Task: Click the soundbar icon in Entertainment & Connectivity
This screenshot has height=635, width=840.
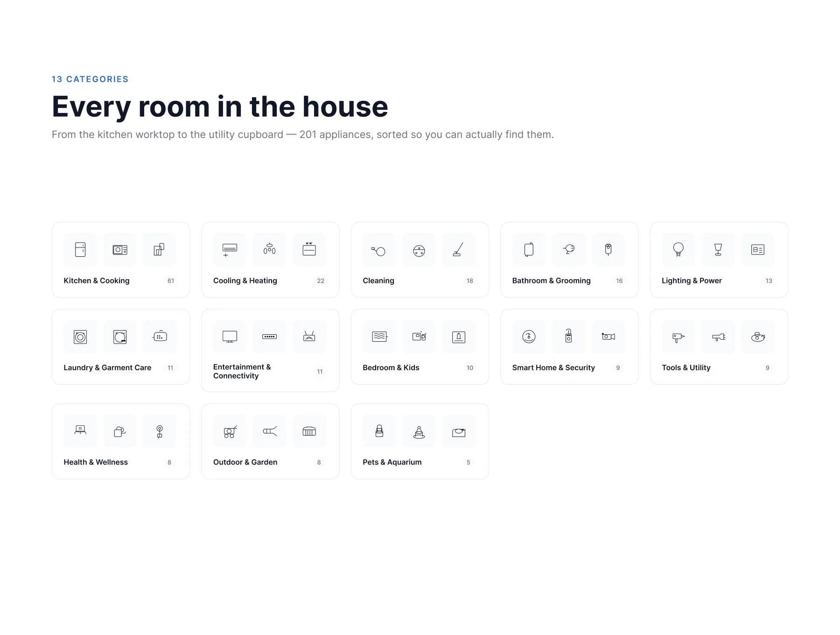Action: point(269,337)
